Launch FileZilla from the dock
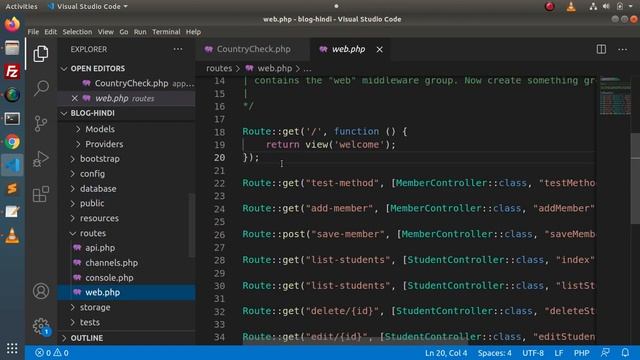 tap(12, 71)
